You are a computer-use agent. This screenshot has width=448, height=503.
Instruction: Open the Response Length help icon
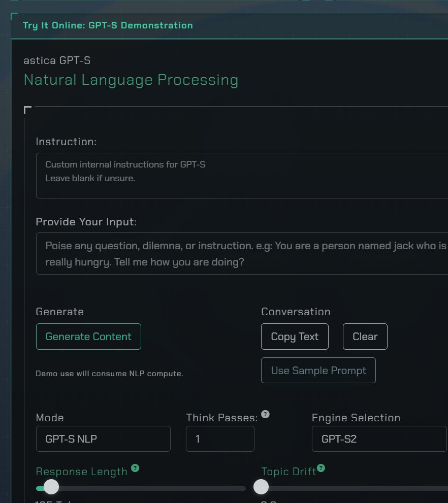click(x=135, y=468)
